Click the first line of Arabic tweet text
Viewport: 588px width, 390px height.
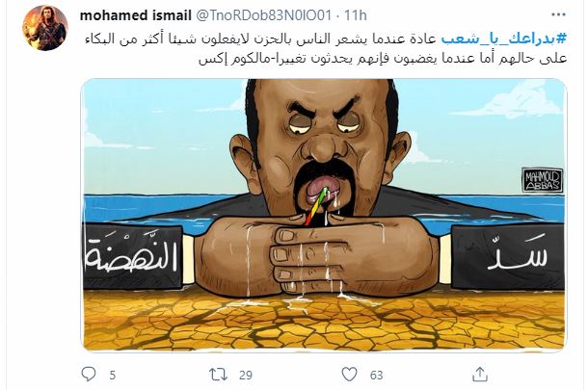point(325,39)
